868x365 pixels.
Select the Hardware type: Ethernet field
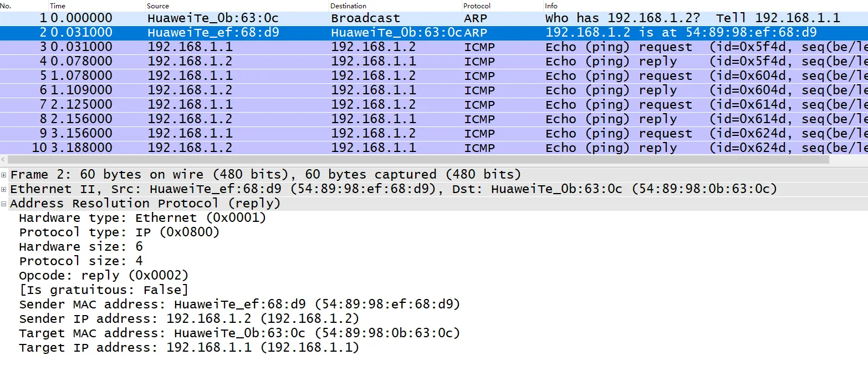coord(142,218)
